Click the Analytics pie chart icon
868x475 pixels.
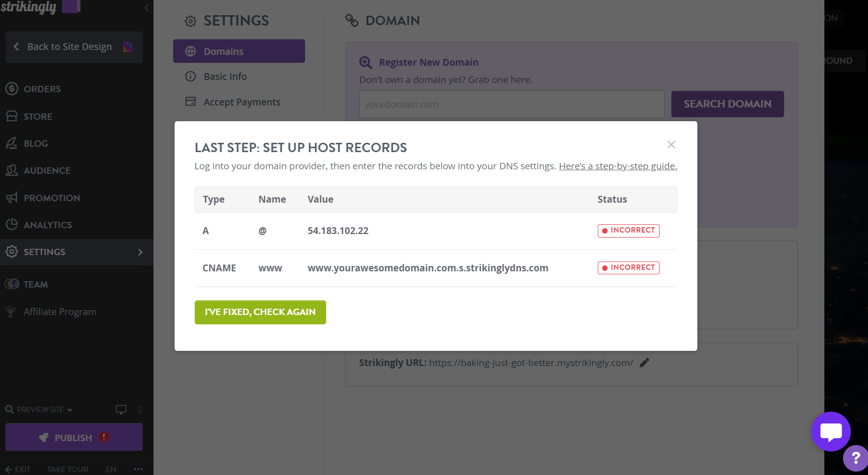[12, 225]
